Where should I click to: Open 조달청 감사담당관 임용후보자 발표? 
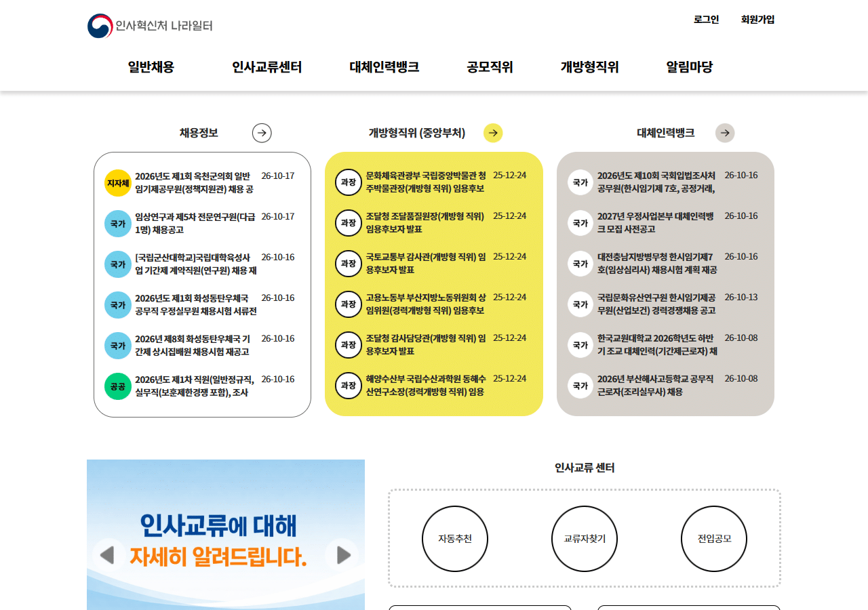click(x=426, y=344)
